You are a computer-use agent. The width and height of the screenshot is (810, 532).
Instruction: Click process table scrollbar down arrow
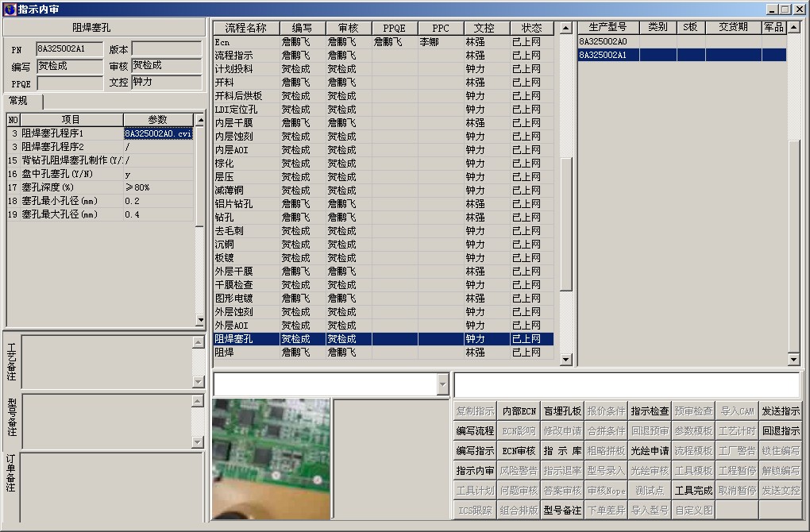(566, 359)
